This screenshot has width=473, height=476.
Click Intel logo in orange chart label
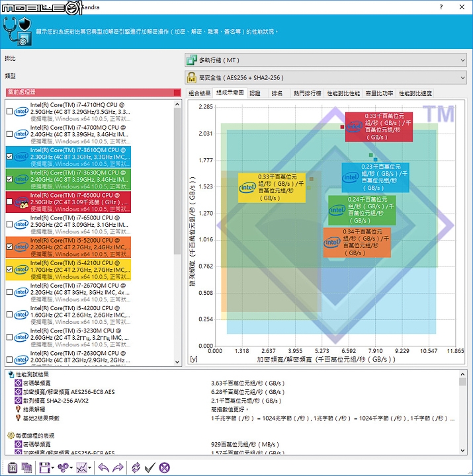pos(332,243)
